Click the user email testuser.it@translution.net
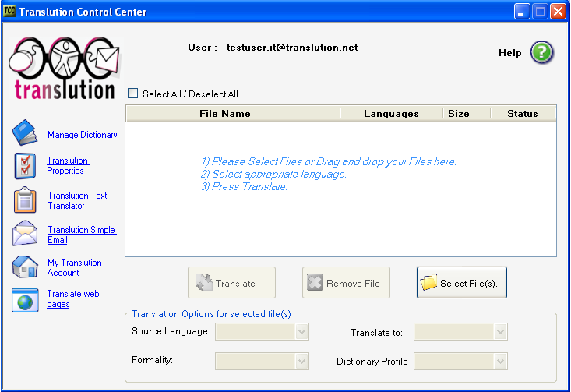 292,48
